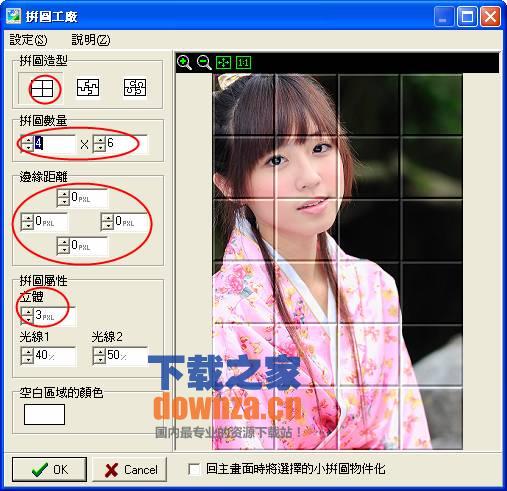Adjust the 立體 depth spinner
507x491 pixels.
tap(27, 315)
